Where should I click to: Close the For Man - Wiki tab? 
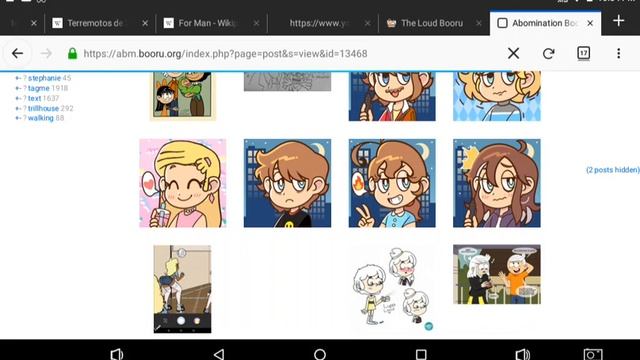click(256, 23)
